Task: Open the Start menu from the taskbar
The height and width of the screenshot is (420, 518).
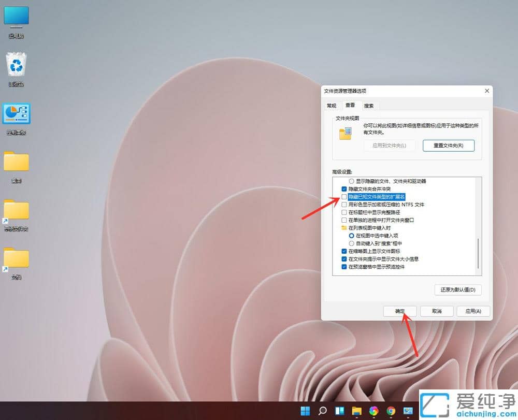Action: pyautogui.click(x=305, y=411)
